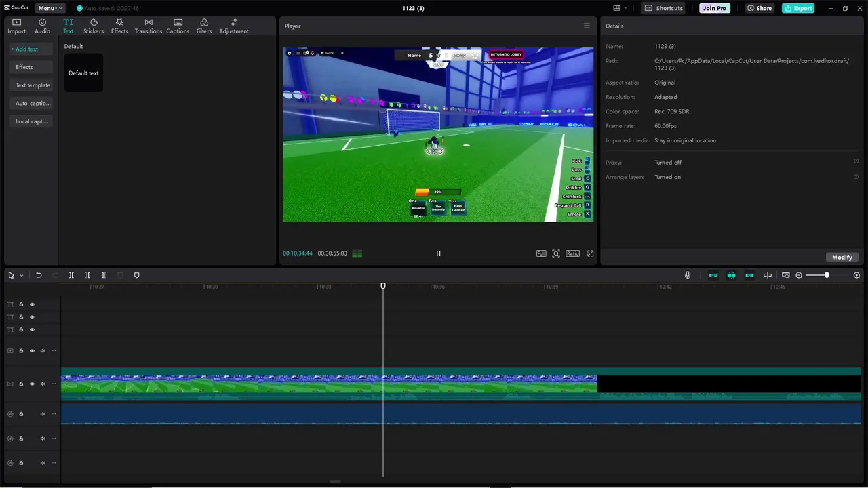Viewport: 868px width, 488px height.
Task: Toggle preview axis in timeline toolbar
Action: [768, 275]
